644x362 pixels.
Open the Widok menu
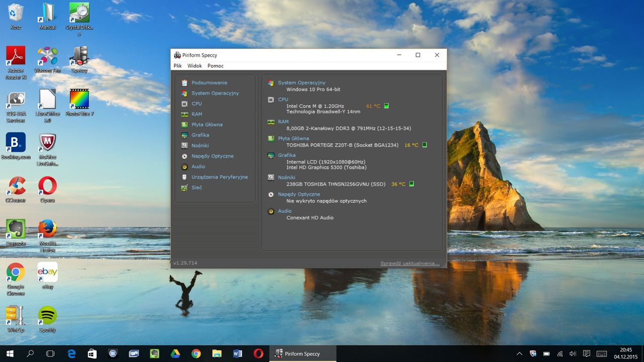[x=195, y=66]
